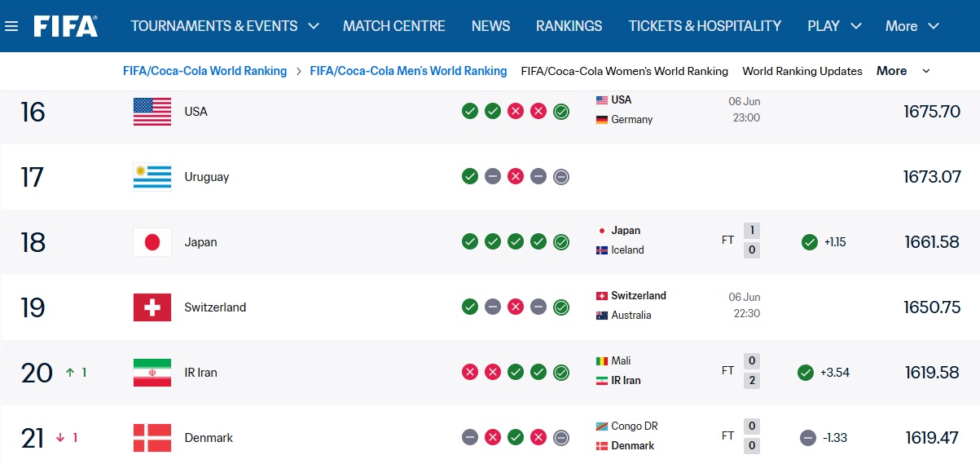Expand the Play menu chevron
Screen dimensions: 980x464
coord(856,26)
